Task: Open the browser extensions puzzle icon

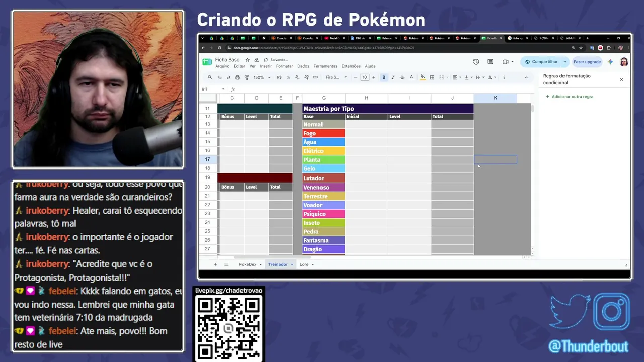Action: pyautogui.click(x=609, y=48)
